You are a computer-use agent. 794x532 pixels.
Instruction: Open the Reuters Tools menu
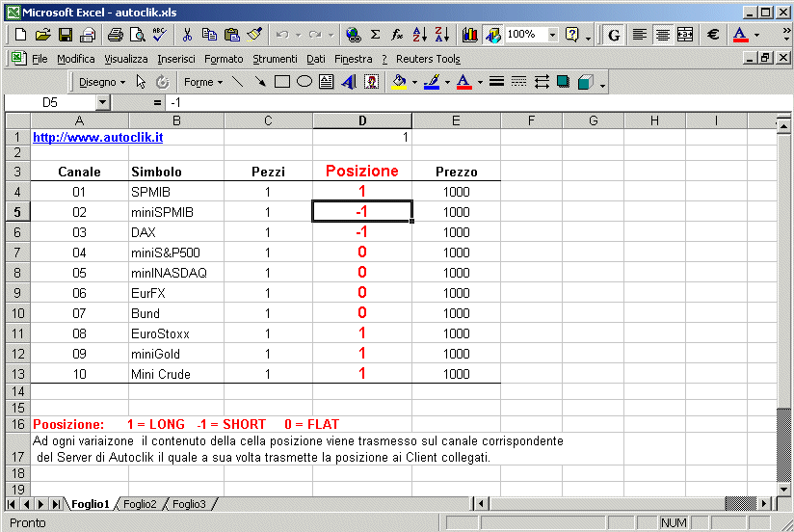point(428,59)
